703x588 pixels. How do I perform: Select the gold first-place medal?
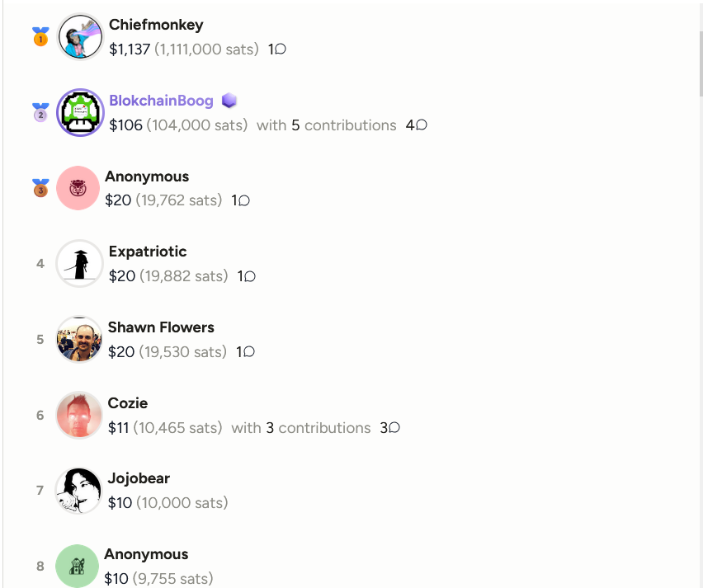tap(40, 36)
